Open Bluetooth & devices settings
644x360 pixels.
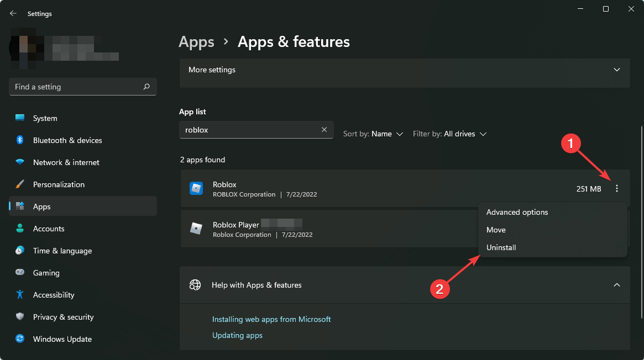(x=82, y=140)
